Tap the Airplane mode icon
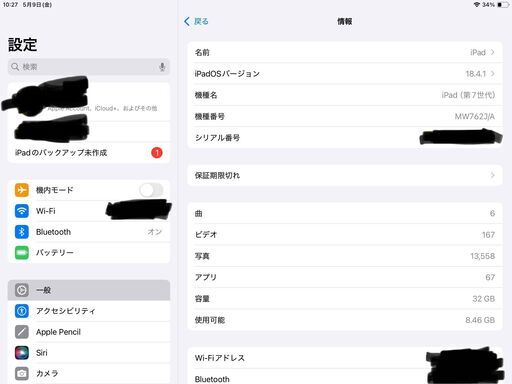512x384 pixels. (22, 190)
